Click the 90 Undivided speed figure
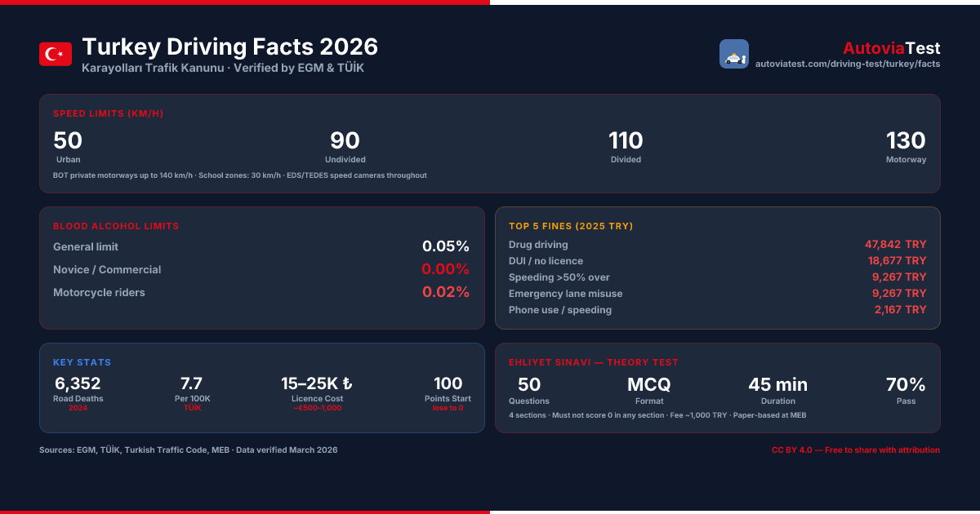This screenshot has height=514, width=980. (345, 146)
